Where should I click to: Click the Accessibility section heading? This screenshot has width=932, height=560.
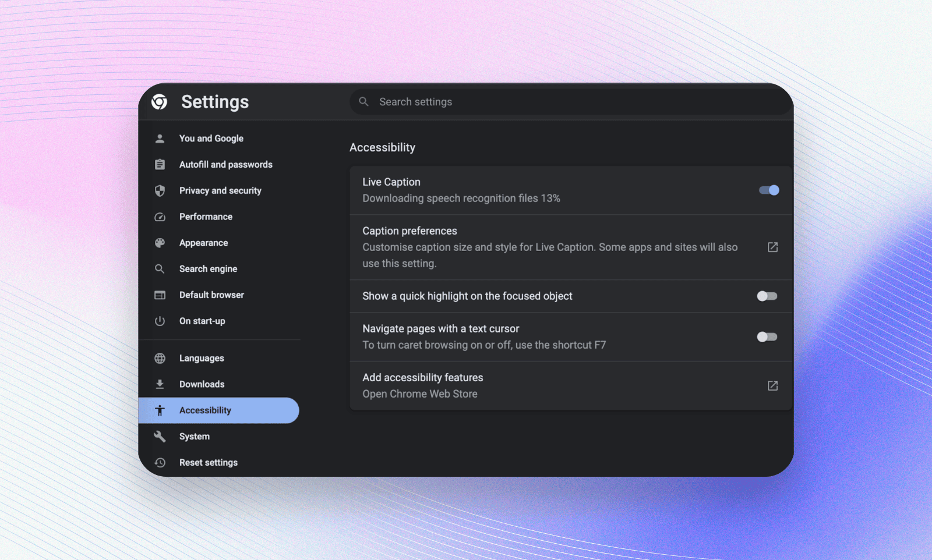tap(382, 148)
